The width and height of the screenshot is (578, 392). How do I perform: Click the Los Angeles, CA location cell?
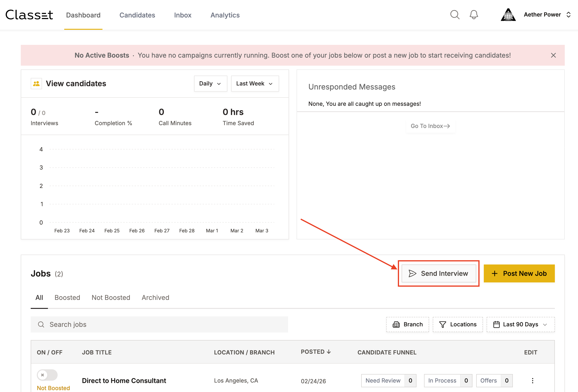[236, 381]
